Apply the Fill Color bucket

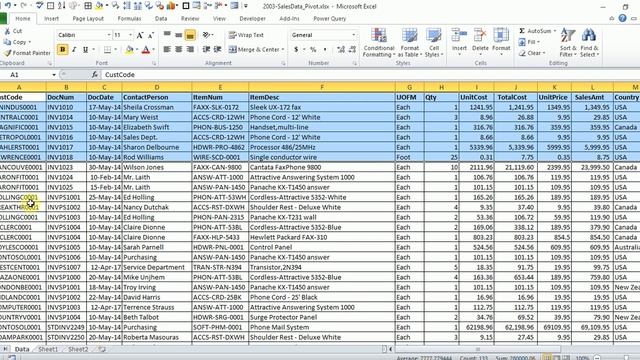click(x=129, y=50)
